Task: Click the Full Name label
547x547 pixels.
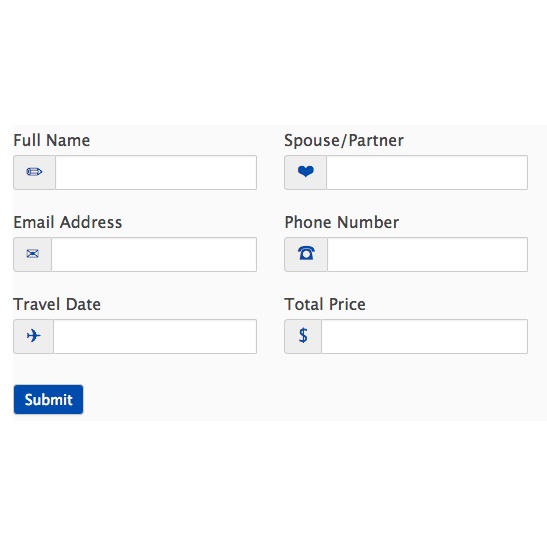Action: [x=52, y=140]
